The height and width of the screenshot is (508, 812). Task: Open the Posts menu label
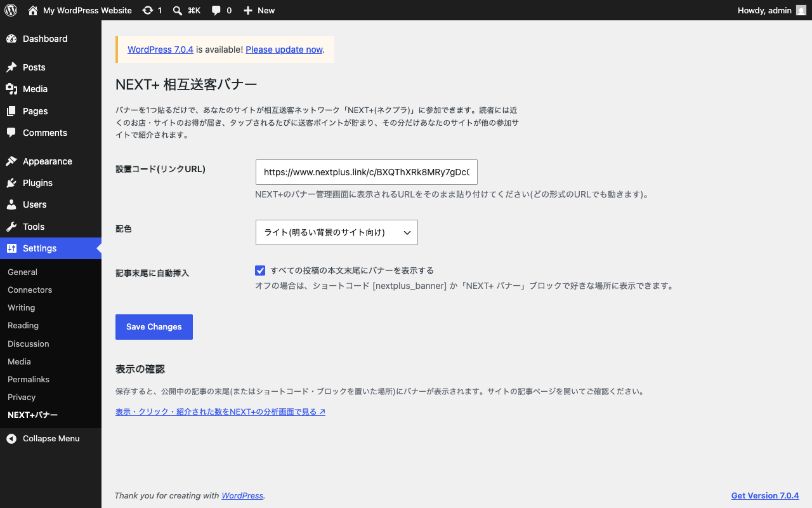coord(34,67)
